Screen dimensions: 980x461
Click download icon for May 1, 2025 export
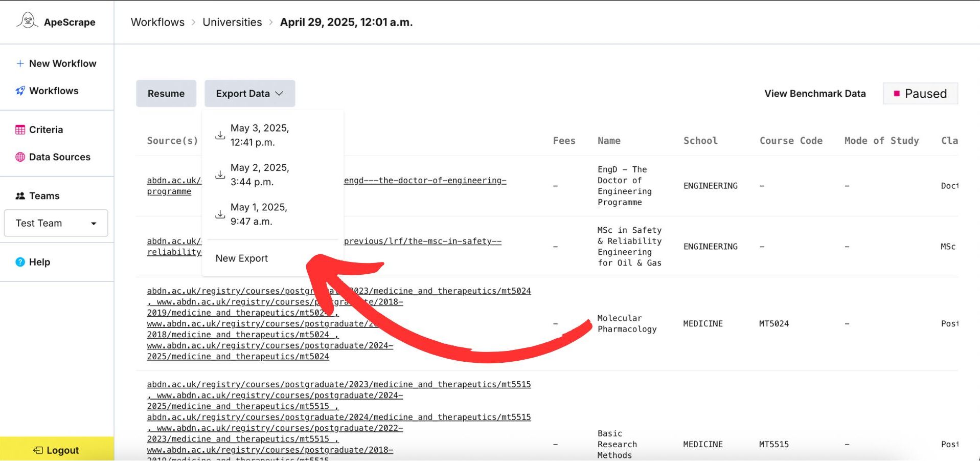point(220,214)
